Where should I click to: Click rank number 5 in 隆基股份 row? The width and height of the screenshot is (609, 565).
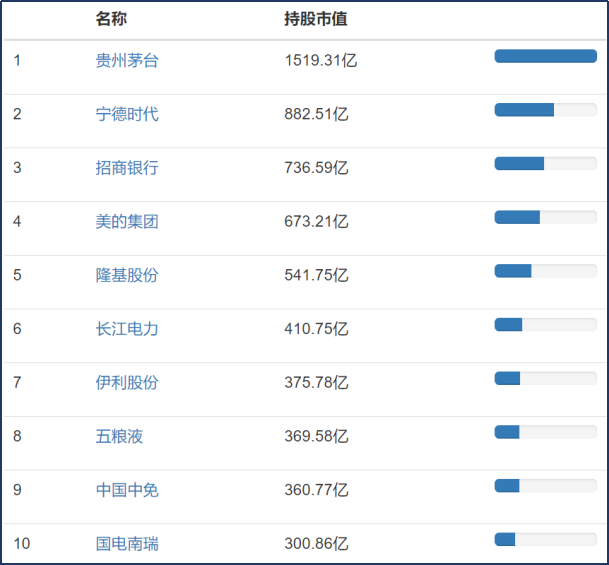point(17,275)
